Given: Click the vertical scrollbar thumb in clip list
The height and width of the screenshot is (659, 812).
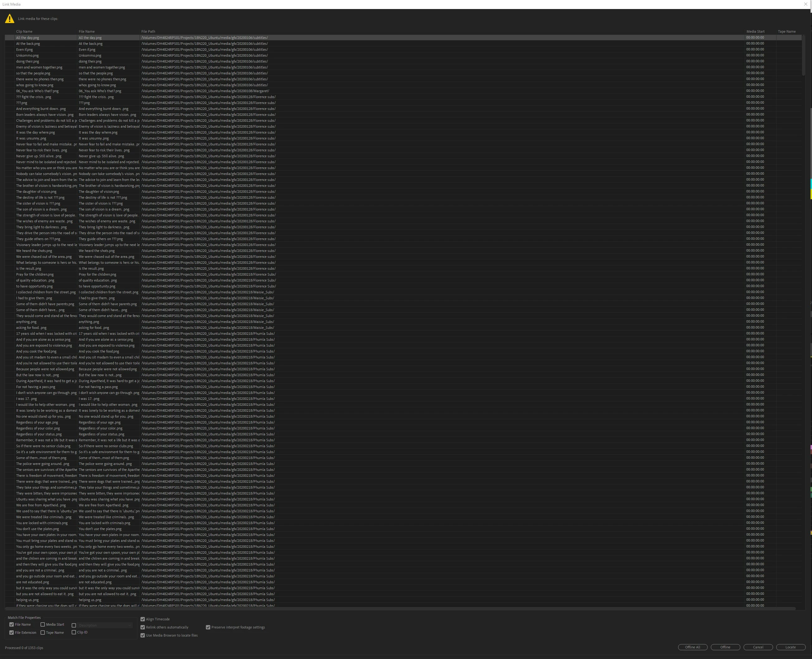Looking at the screenshot, I should tap(803, 56).
